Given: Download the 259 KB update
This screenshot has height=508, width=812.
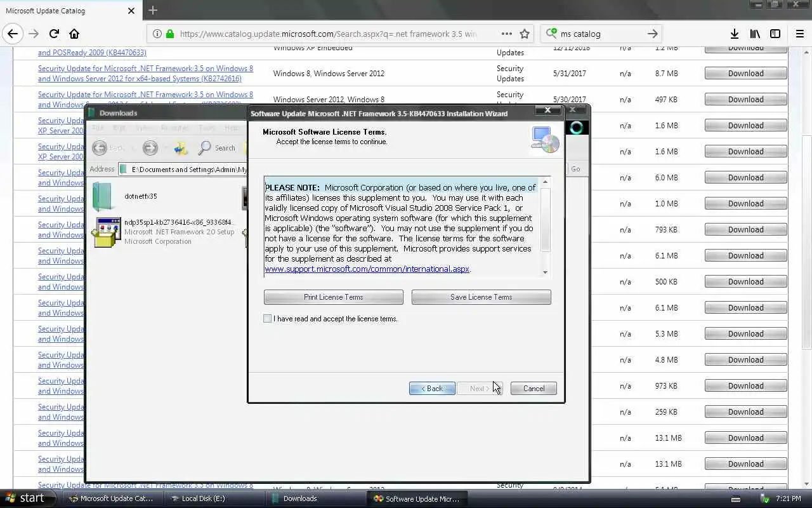Looking at the screenshot, I should click(x=745, y=412).
